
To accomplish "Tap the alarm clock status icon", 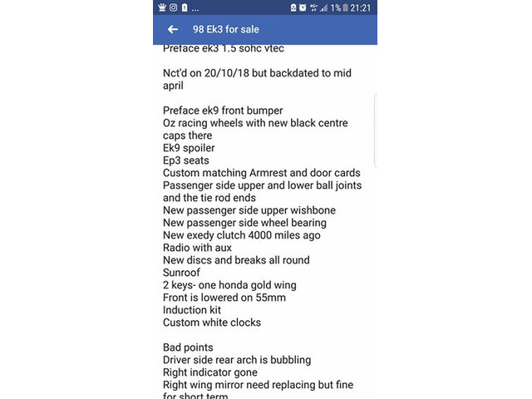I will tap(303, 7).
